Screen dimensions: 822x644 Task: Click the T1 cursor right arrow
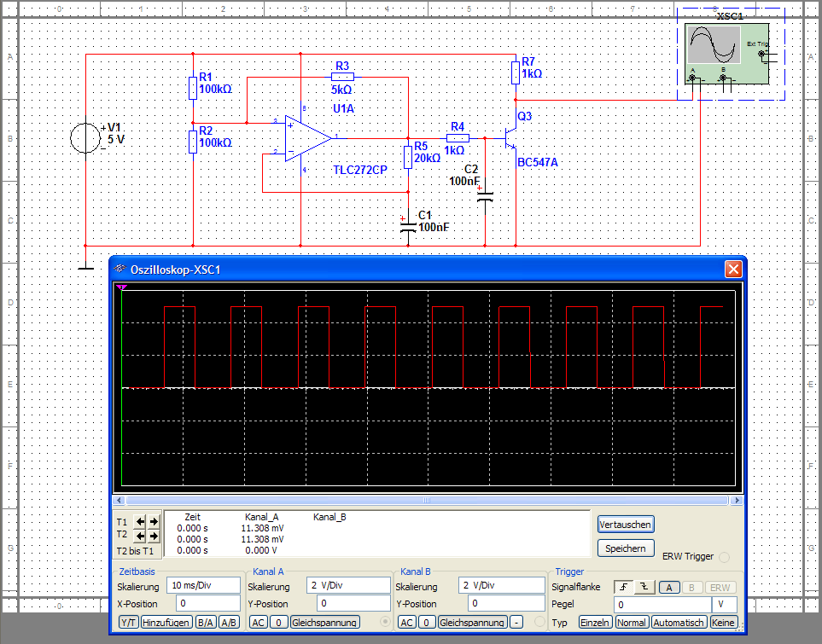[x=154, y=521]
